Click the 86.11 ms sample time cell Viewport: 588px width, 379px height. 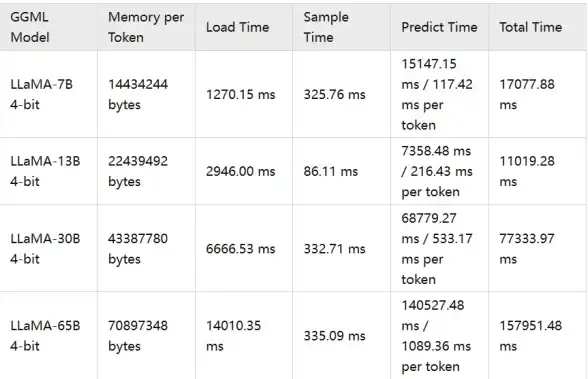pos(342,171)
